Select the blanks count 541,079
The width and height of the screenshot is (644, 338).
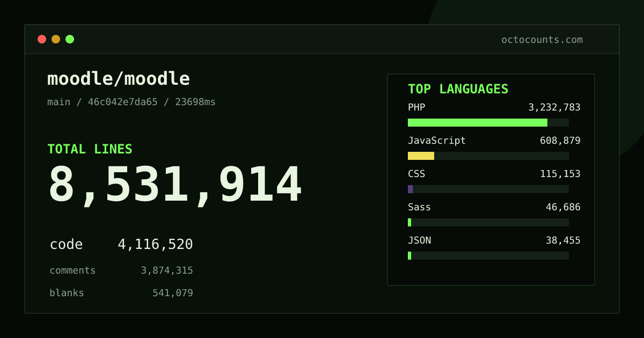pyautogui.click(x=173, y=293)
